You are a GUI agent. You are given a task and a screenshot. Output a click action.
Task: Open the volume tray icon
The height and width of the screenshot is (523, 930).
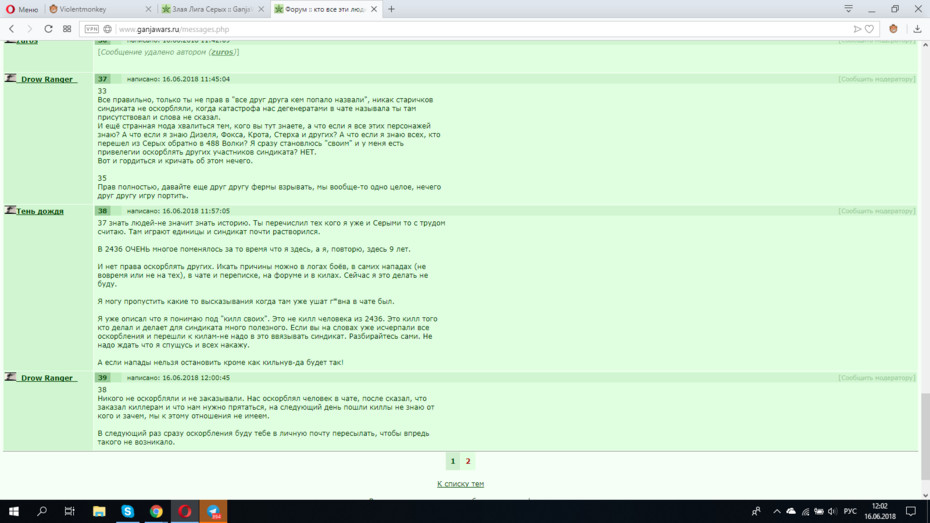tap(832, 511)
